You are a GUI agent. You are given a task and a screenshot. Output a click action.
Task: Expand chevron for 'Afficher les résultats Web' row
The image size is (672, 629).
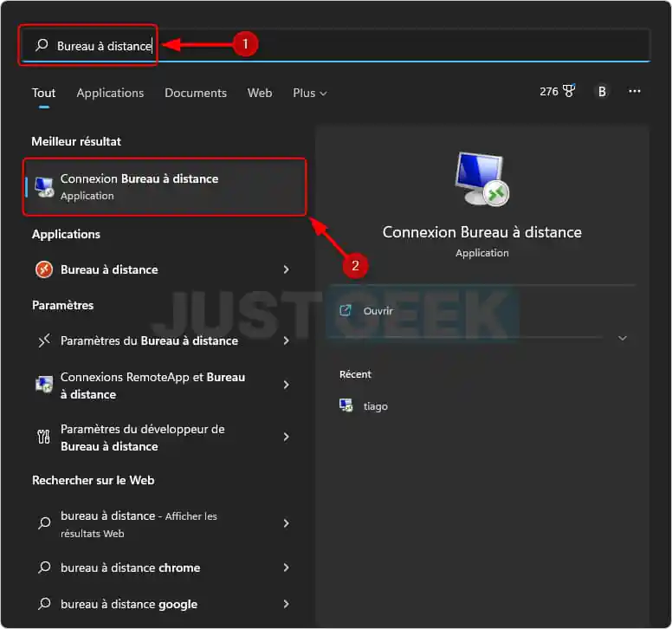pos(287,523)
